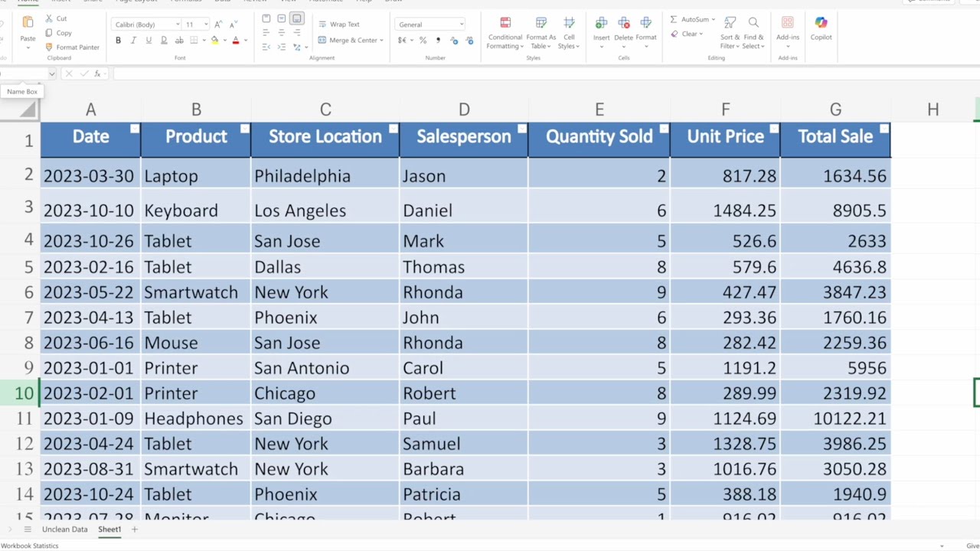The width and height of the screenshot is (980, 551).
Task: Open Find & Select menu
Action: pos(753,34)
